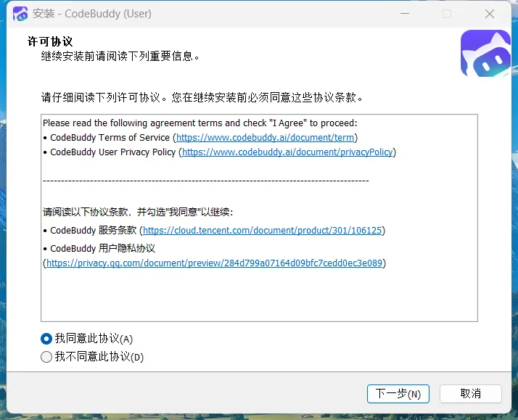Click the 许可协议 heading text
This screenshot has width=518, height=420.
[x=50, y=41]
